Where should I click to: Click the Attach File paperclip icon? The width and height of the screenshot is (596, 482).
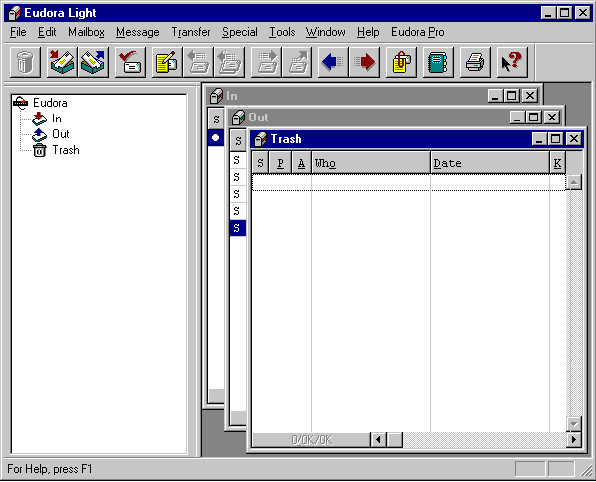pos(401,62)
